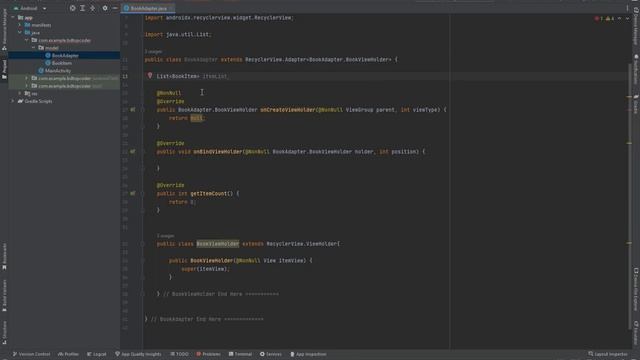Click the '1 usages' hint above BookAdapter class
The image size is (640, 360).
click(153, 51)
